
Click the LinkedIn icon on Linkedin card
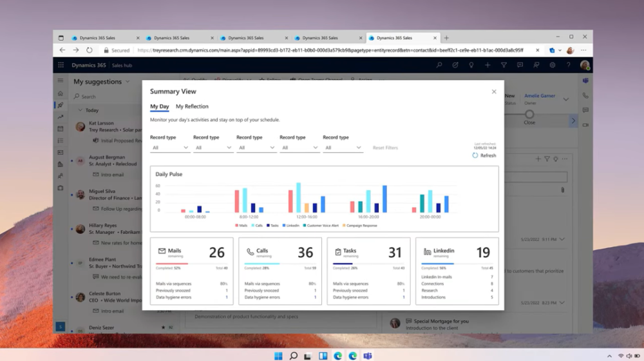(427, 251)
